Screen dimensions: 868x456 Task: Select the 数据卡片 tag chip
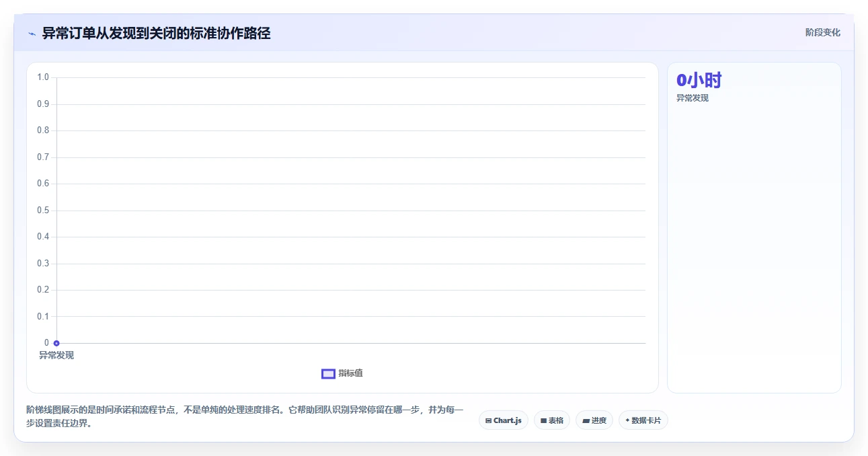[643, 420]
